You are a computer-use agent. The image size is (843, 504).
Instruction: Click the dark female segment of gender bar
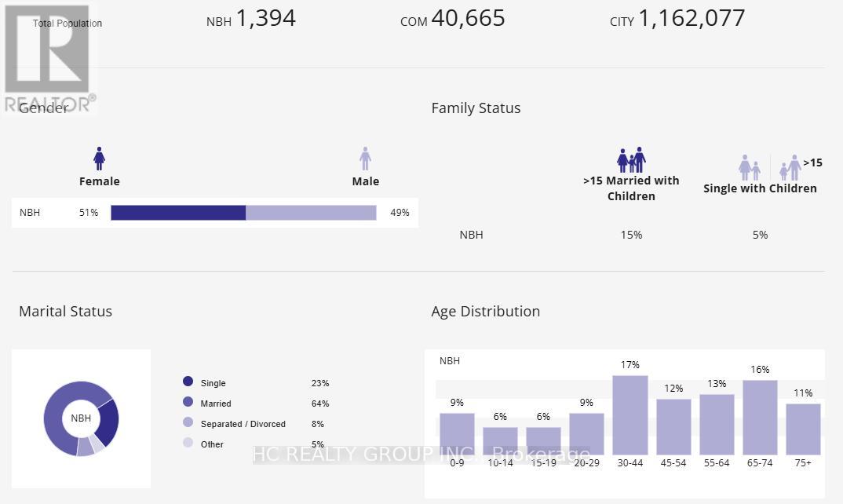(x=178, y=213)
